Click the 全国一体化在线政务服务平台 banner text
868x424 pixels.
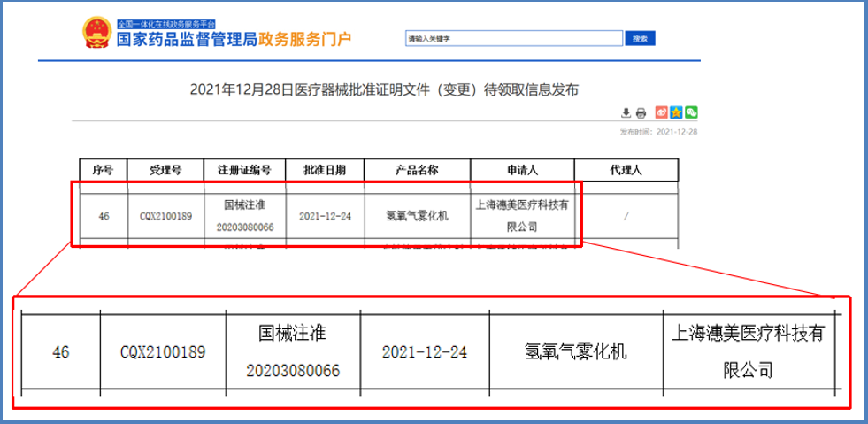coord(166,24)
